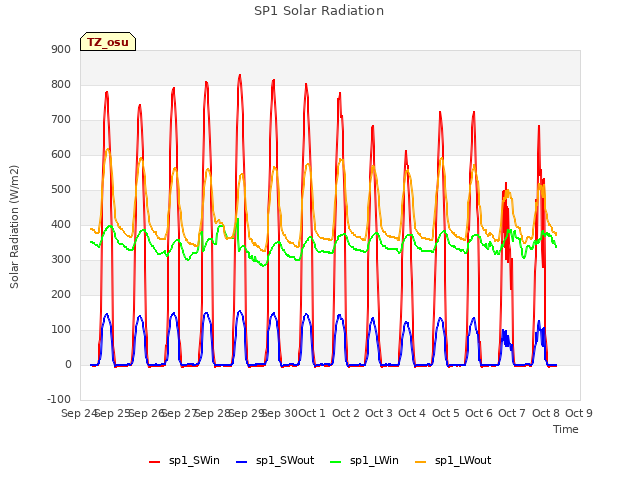Click the 100 y-axis tick label
Screen dimensions: 640x480
pyautogui.click(x=61, y=329)
